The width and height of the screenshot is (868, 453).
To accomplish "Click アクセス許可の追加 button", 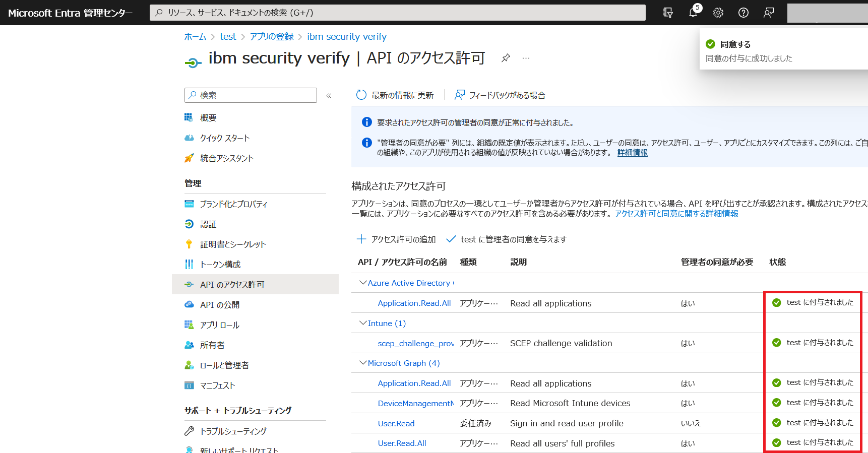I will (x=396, y=239).
